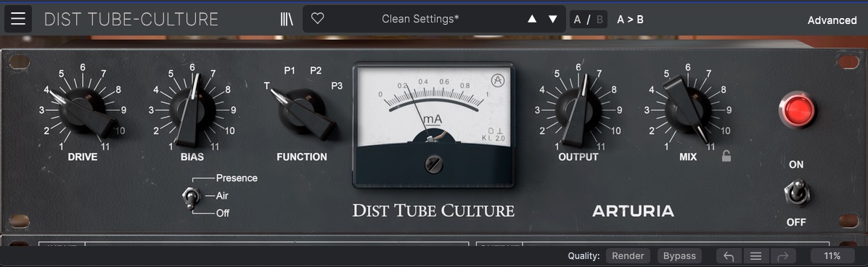Click the DIST TUBE-CULTURE plugin title
Image resolution: width=868 pixels, height=267 pixels.
point(131,20)
